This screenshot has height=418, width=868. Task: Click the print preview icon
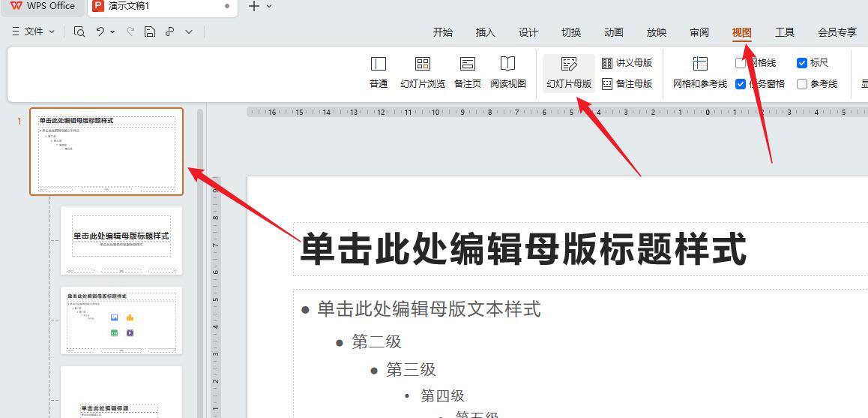coord(79,32)
